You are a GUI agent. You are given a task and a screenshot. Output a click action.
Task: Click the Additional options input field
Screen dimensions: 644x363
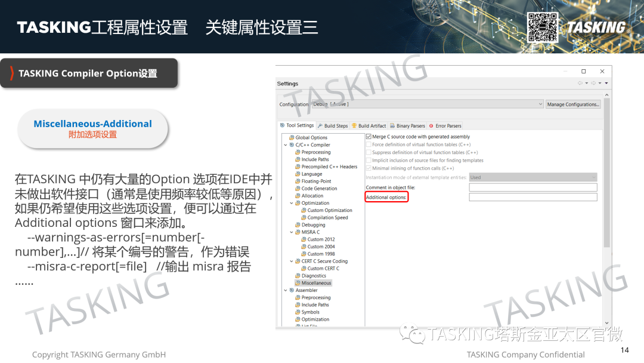533,198
